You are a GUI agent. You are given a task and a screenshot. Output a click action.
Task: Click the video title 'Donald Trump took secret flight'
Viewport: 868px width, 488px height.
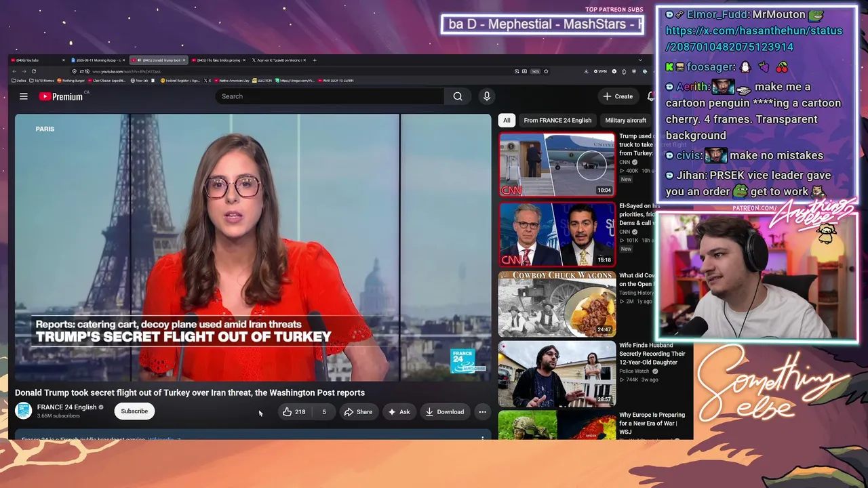pos(190,392)
